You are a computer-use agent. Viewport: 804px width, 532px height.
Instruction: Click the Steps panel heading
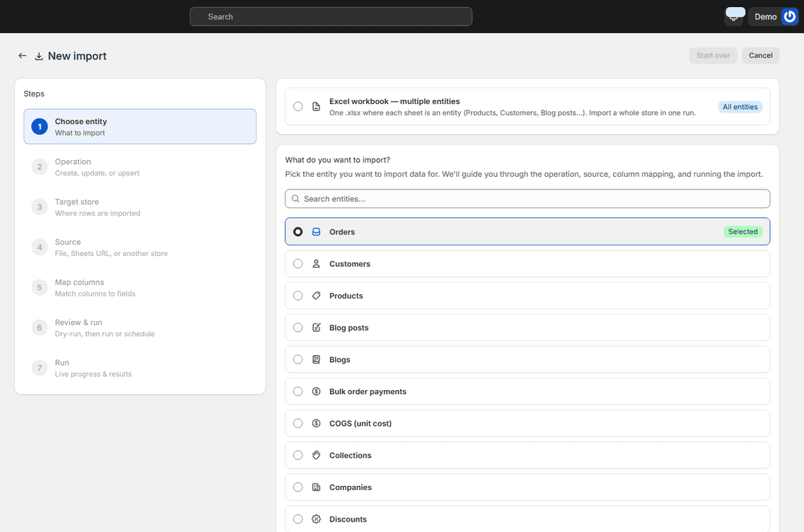tap(34, 94)
